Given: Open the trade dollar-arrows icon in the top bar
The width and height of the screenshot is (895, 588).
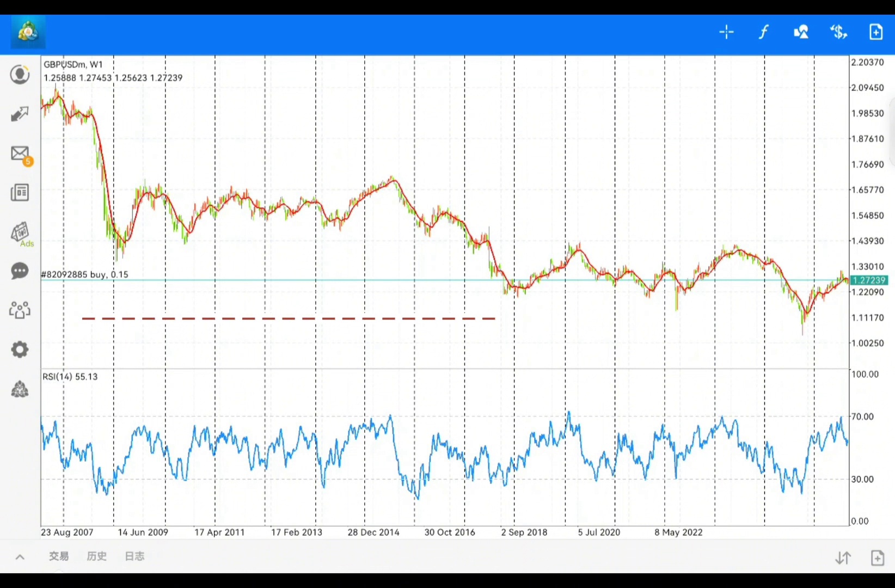Looking at the screenshot, I should 838,32.
